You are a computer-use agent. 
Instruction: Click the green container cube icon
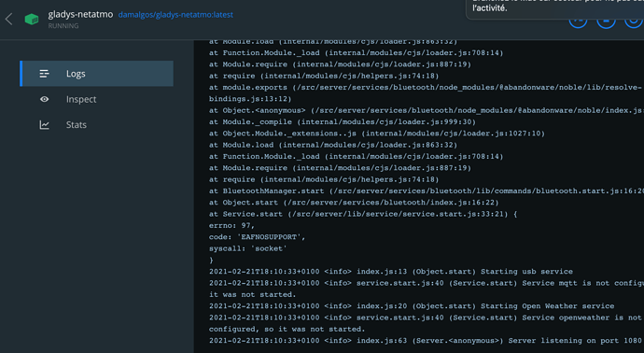click(32, 19)
